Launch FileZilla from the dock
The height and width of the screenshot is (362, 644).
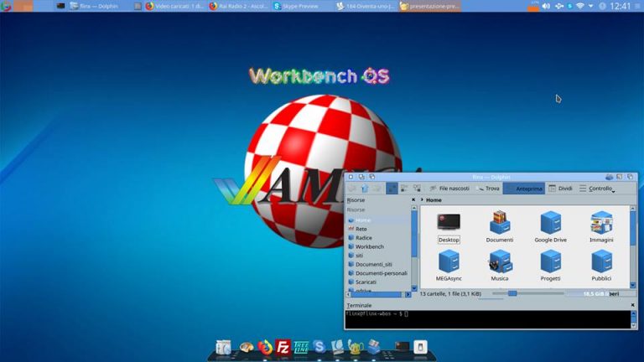pyautogui.click(x=283, y=347)
